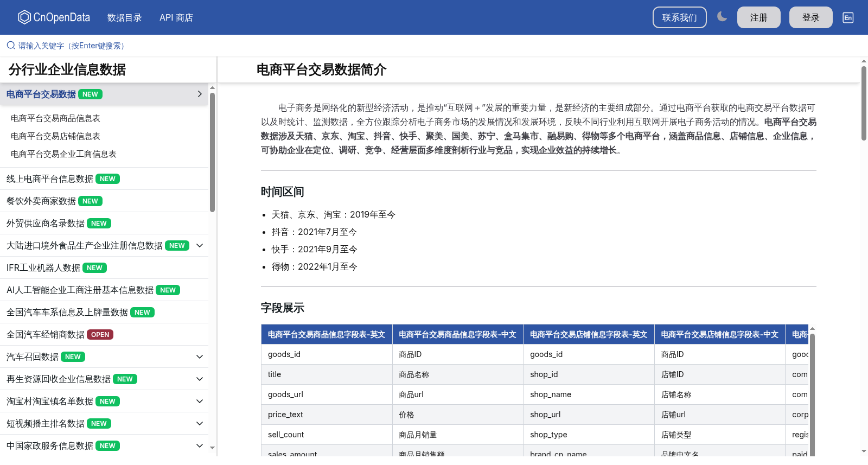Click the OPEN badge on 全国汽车经销商数据
868x465 pixels.
coord(100,334)
